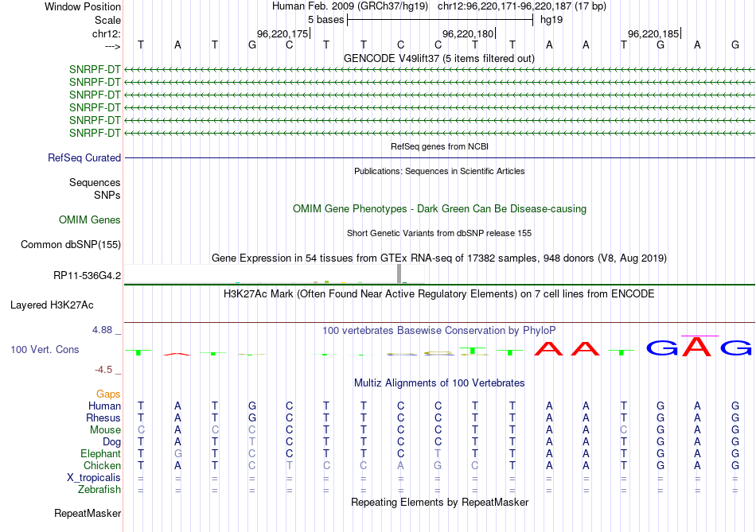The height and width of the screenshot is (532, 756).
Task: Open RefSeq genes from NCBI title
Action: (x=439, y=146)
